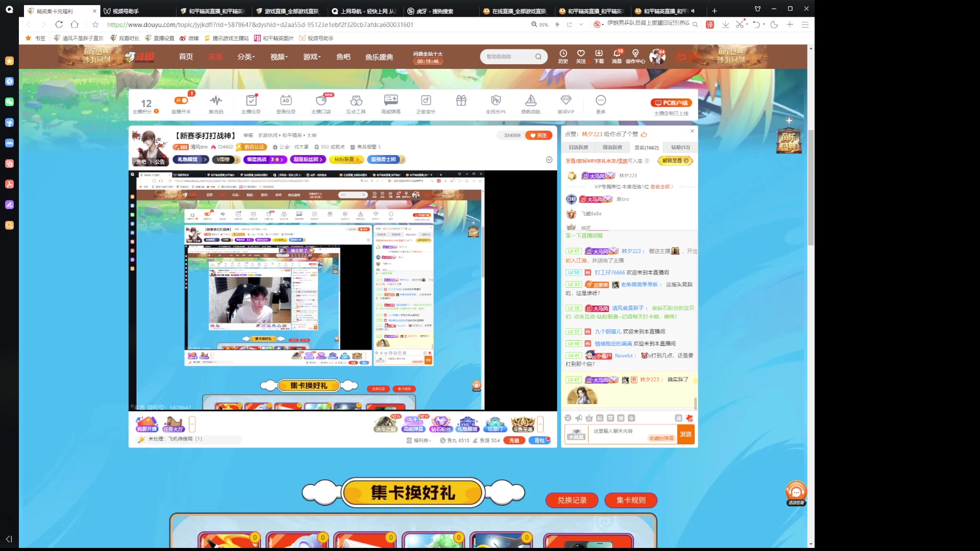This screenshot has width=980, height=551.
Task: Follow streamer with the 关注 heart button
Action: (x=538, y=135)
